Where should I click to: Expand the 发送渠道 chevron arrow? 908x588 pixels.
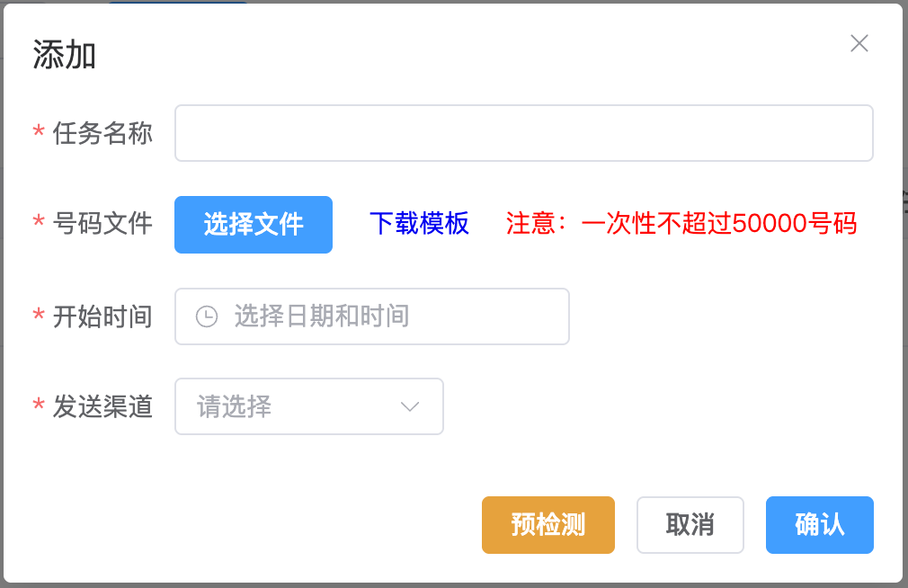coord(410,406)
